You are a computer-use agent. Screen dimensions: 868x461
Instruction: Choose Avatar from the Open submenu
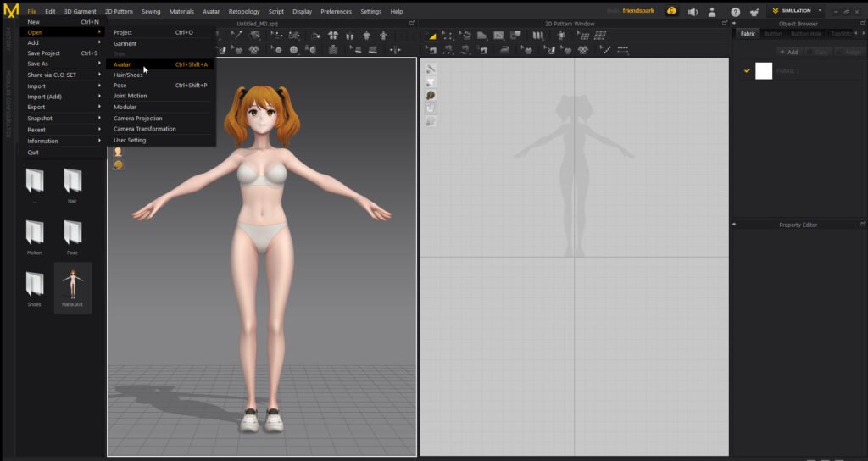(122, 64)
